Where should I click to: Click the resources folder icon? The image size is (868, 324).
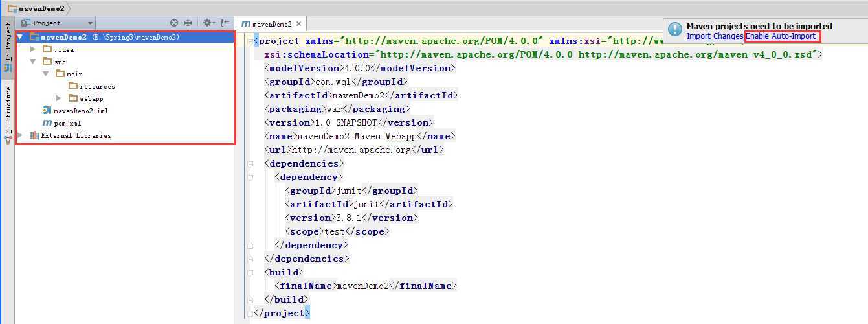click(73, 86)
